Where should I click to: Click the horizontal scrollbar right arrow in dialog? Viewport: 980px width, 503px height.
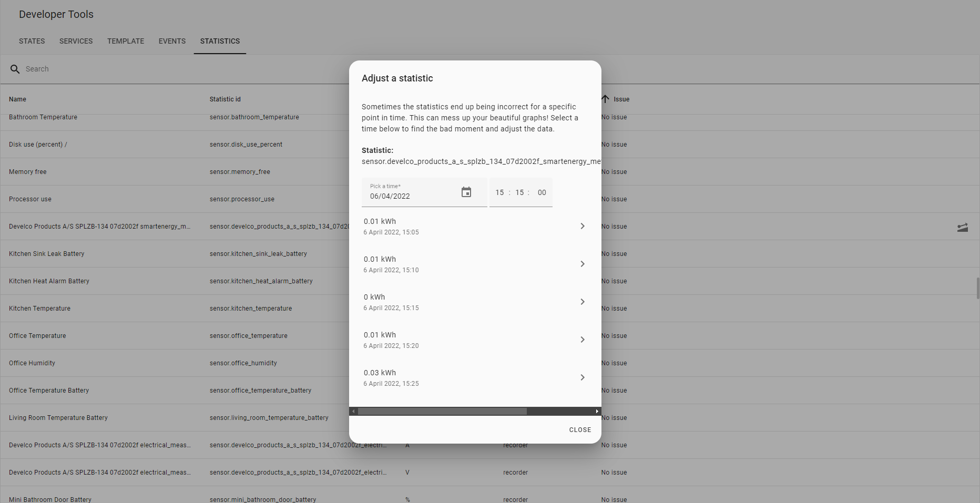tap(597, 412)
